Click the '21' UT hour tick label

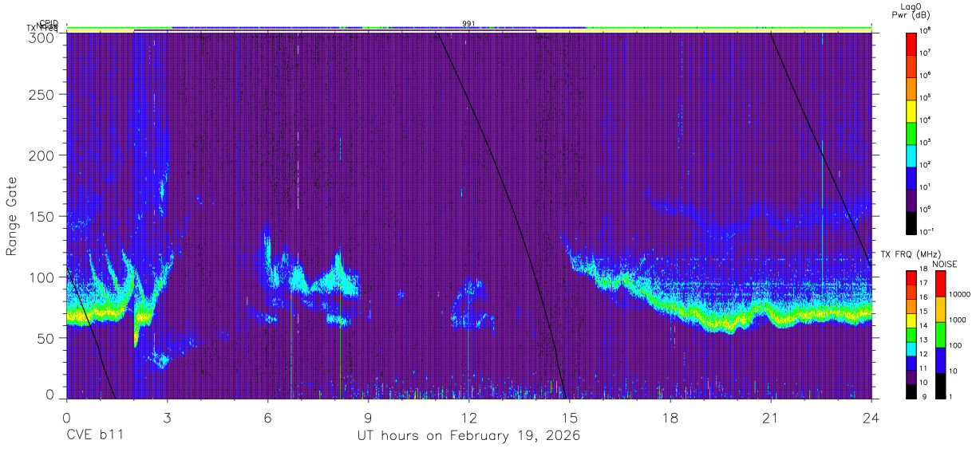tap(771, 418)
